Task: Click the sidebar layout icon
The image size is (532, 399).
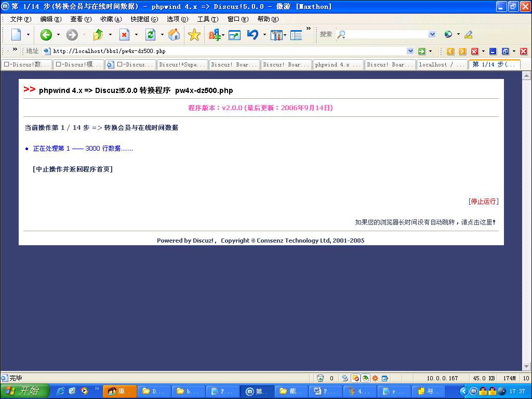Action: pos(296,35)
